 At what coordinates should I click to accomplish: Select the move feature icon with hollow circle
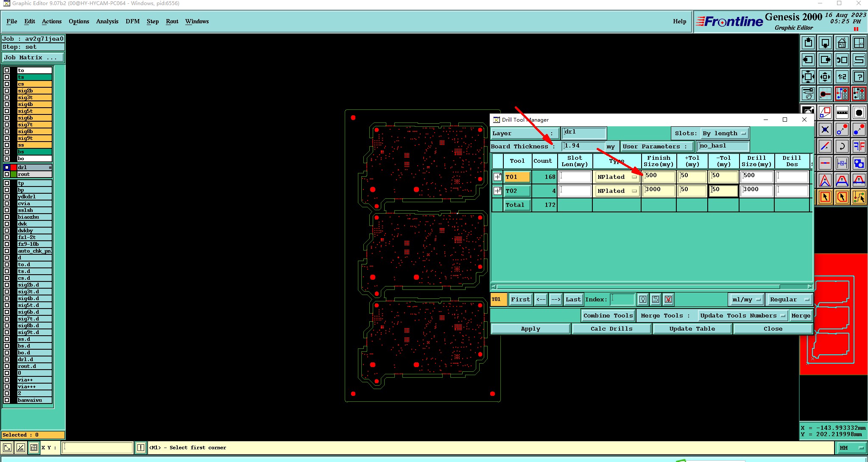[x=842, y=129]
